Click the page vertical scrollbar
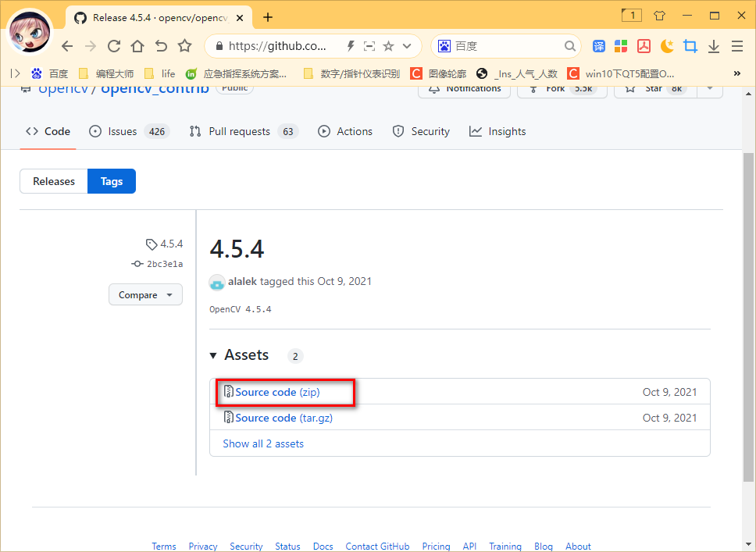This screenshot has height=552, width=756. tap(748, 319)
